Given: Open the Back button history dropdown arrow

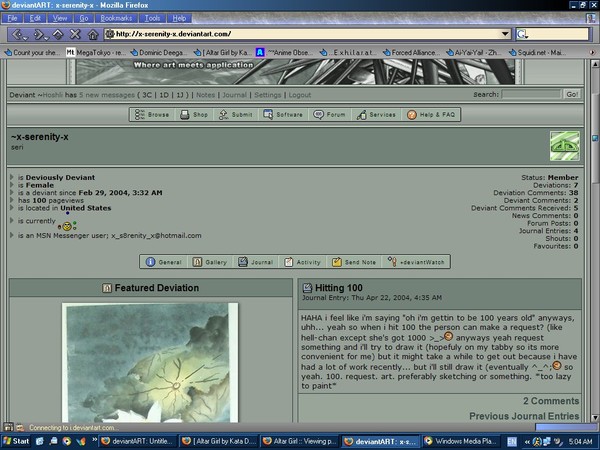Looking at the screenshot, I should pos(25,38).
